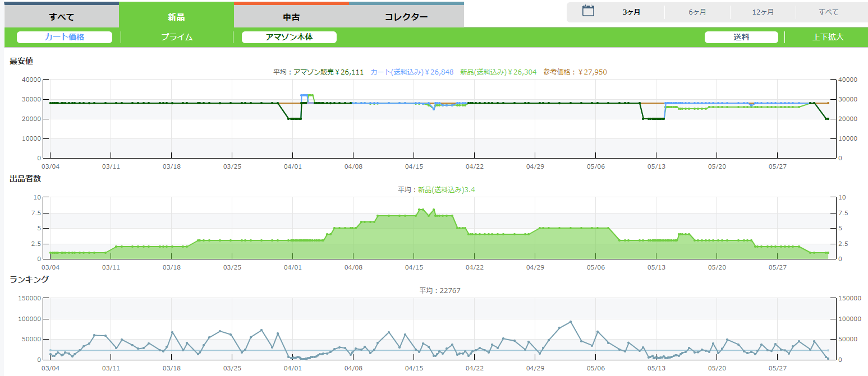Toggle the アマゾン本体 filter

click(x=289, y=38)
